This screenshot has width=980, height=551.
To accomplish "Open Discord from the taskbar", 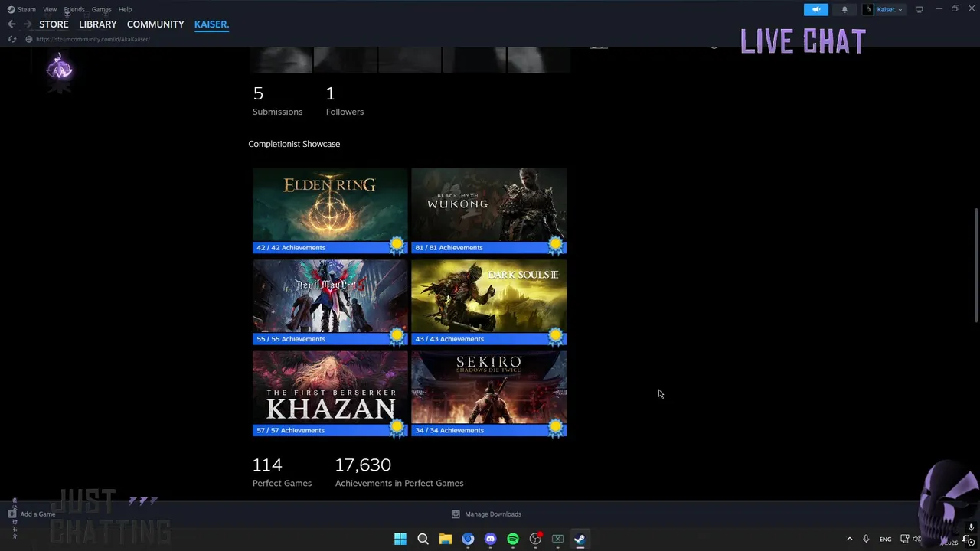I will click(491, 539).
